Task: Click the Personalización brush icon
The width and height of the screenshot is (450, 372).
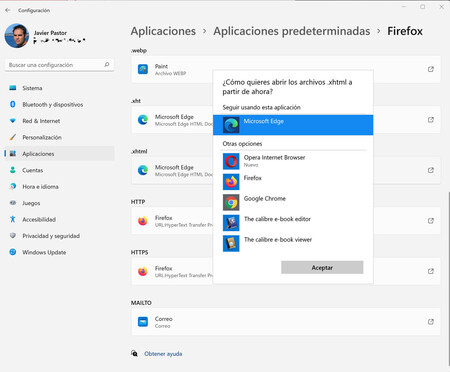Action: click(x=13, y=137)
